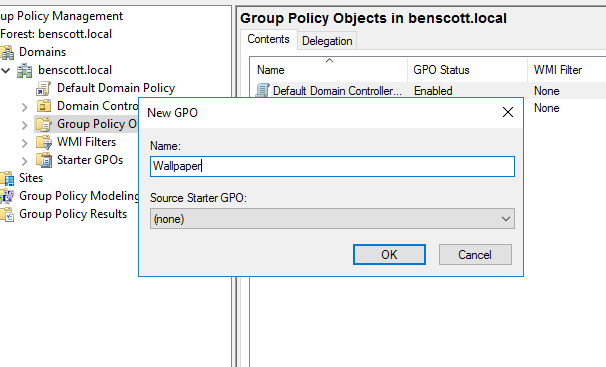Click the Domain Controllers folder icon
Screen dimensions: 606x367
click(x=44, y=106)
